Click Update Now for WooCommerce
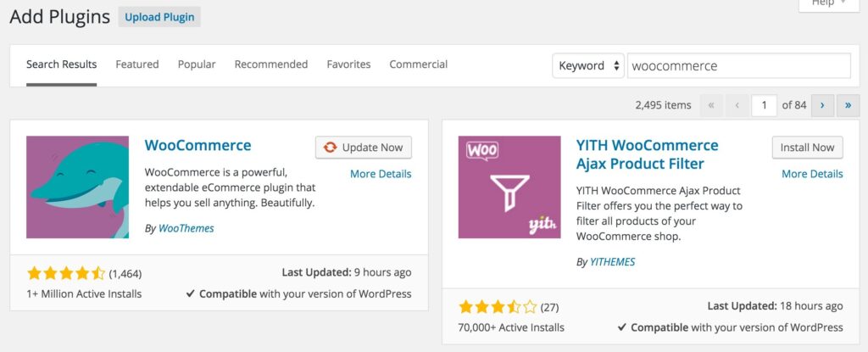The height and width of the screenshot is (352, 868). [x=364, y=148]
